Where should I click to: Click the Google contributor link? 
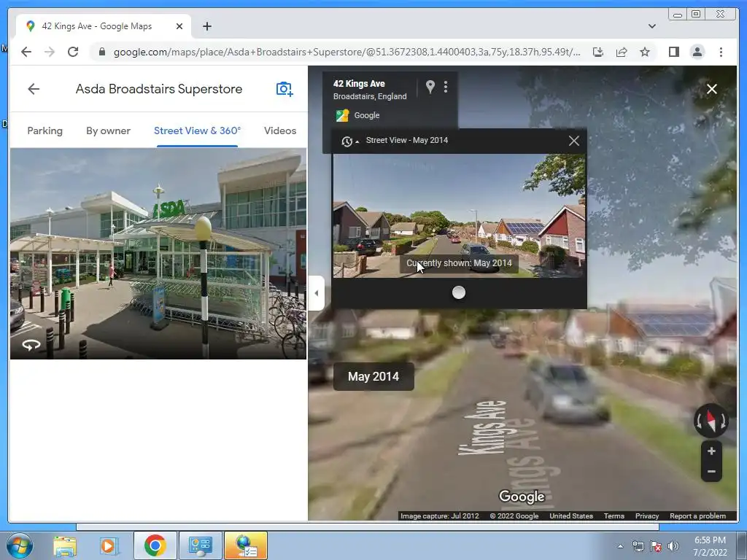click(367, 115)
